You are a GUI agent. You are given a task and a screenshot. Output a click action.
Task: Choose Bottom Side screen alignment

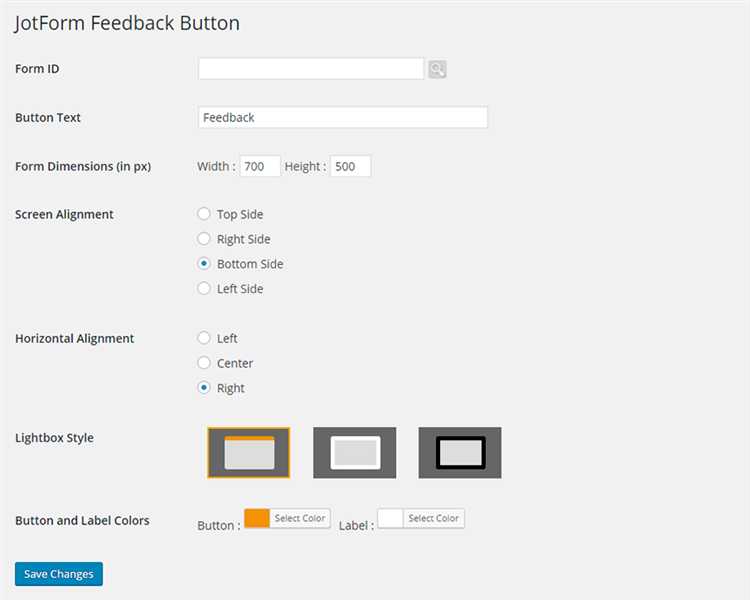(204, 264)
